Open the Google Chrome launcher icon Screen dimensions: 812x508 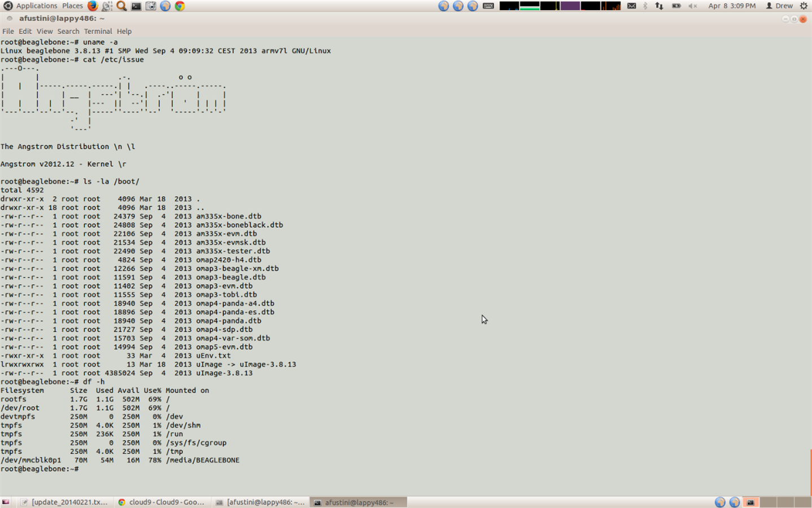(x=180, y=6)
